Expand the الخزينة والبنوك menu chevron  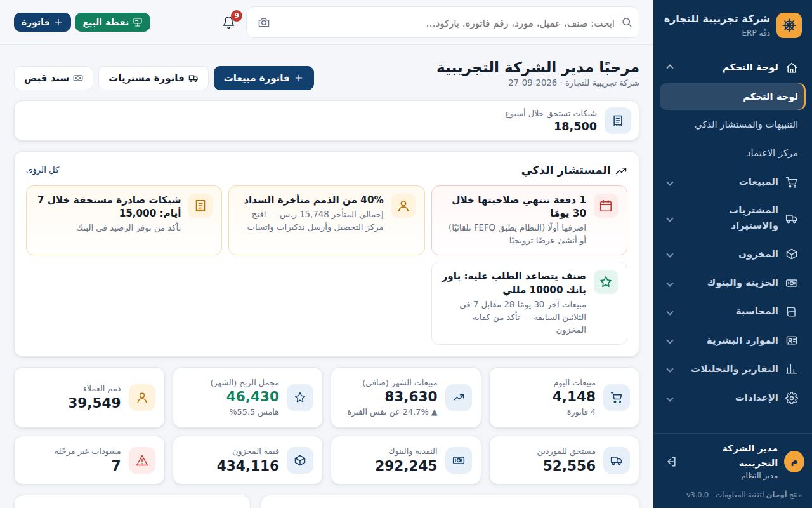669,284
